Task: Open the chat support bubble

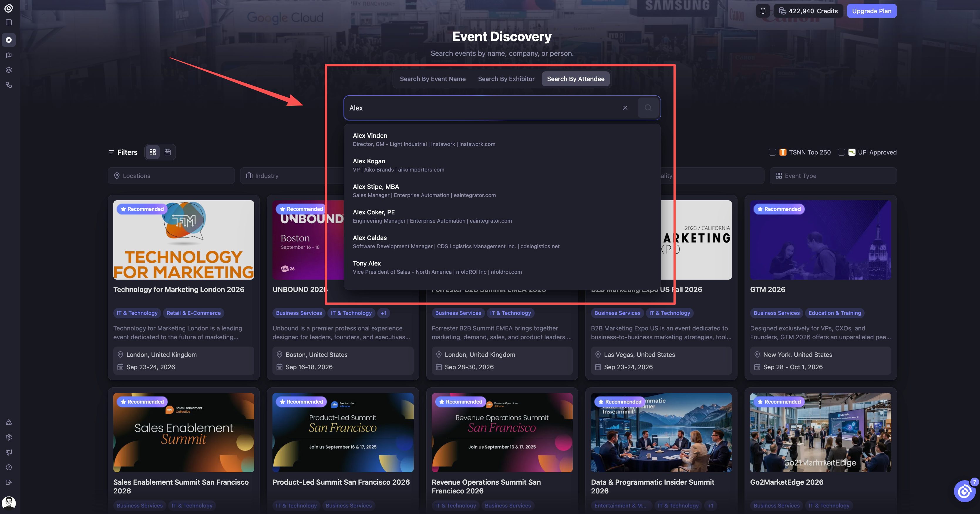Action: [964, 492]
